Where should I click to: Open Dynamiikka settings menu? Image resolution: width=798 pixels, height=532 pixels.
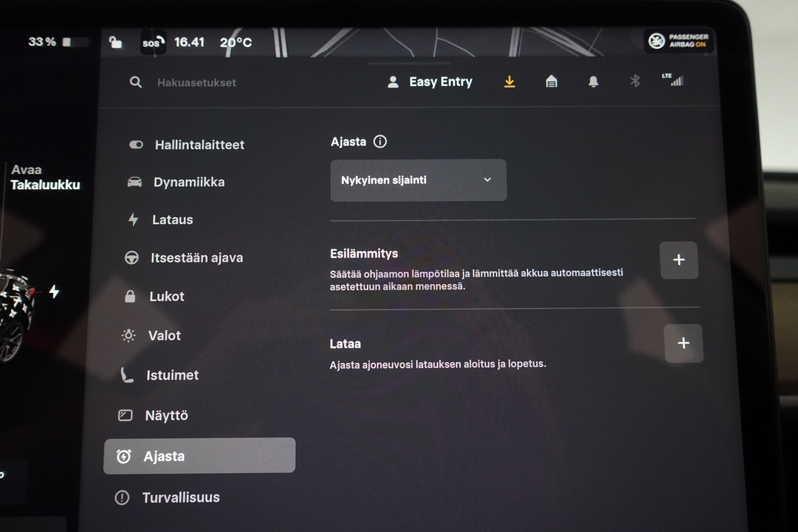(176, 182)
